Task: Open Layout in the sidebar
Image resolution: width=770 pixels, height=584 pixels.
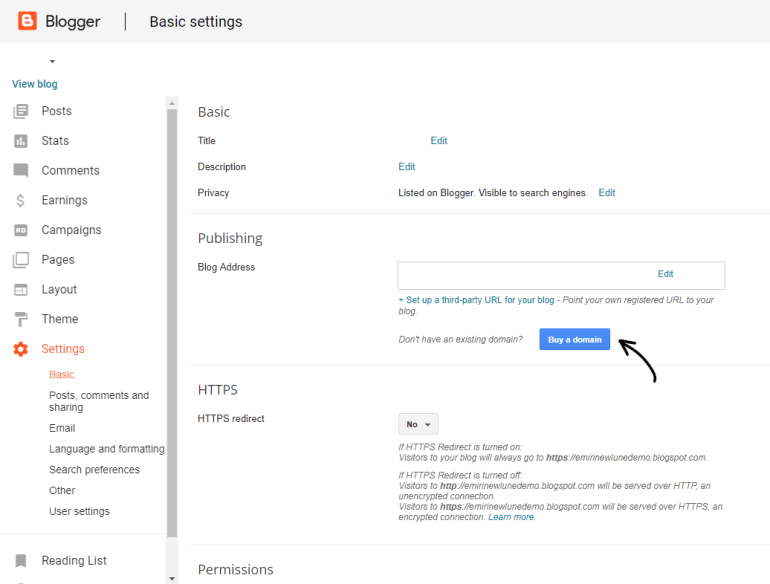Action: click(x=59, y=290)
